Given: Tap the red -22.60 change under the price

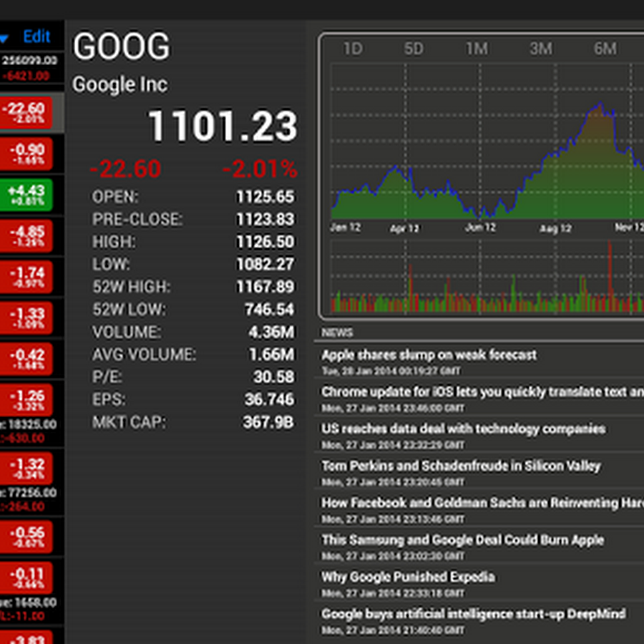Looking at the screenshot, I should click(125, 169).
